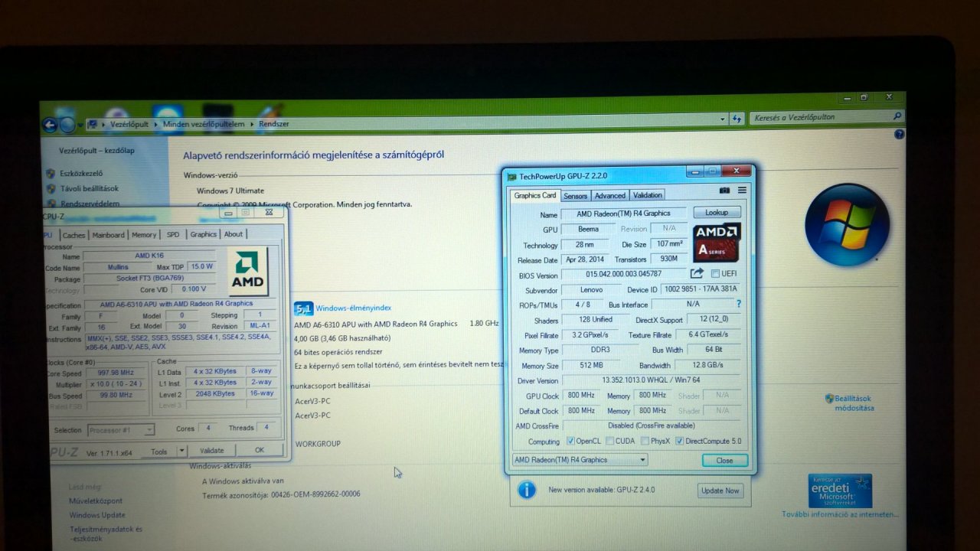Click the Bus Interface question mark
The width and height of the screenshot is (980, 551).
click(x=739, y=304)
